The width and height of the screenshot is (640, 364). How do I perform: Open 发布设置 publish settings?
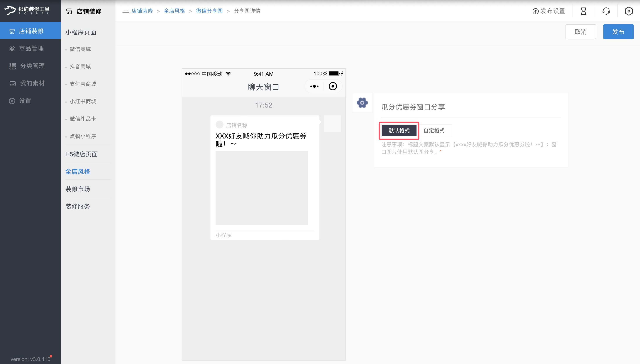click(549, 11)
